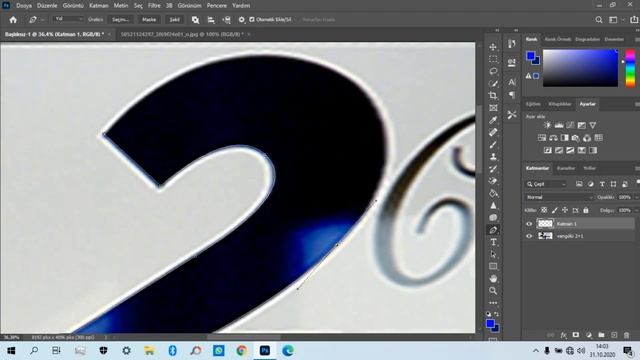
Task: Open pen settings gear icon
Action: 242,20
